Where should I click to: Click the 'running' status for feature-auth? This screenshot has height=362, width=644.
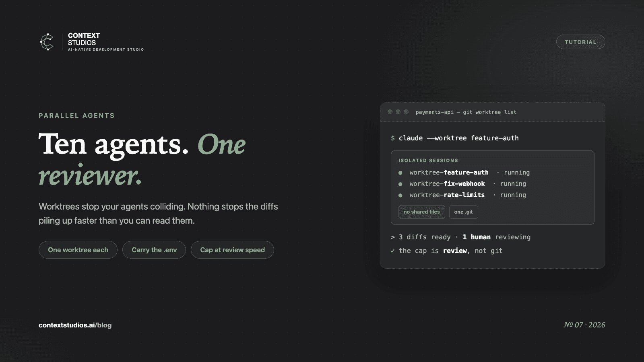[x=517, y=173]
